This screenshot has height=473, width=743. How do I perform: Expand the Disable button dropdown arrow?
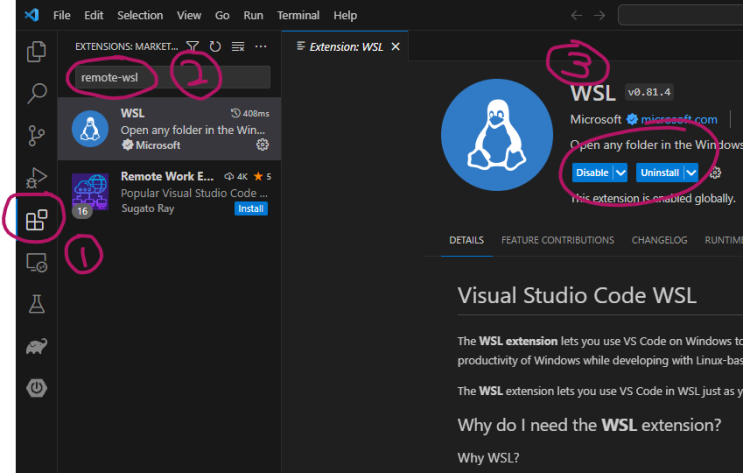point(621,173)
